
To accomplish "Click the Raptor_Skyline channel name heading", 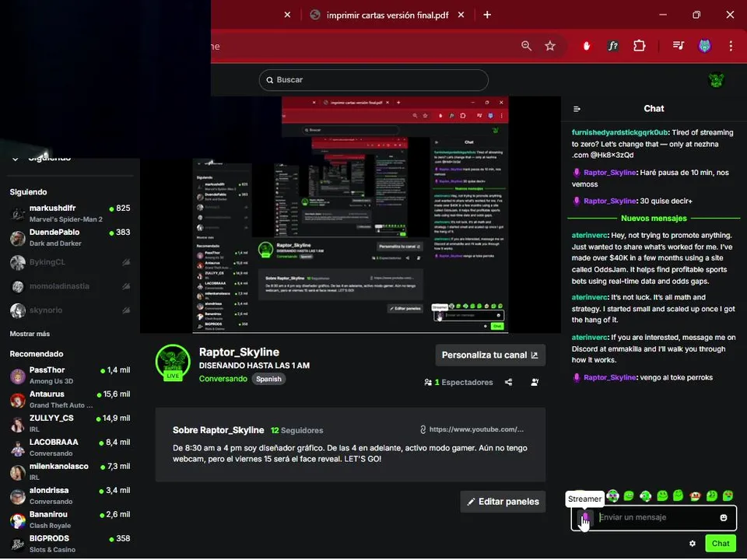I will pos(239,352).
